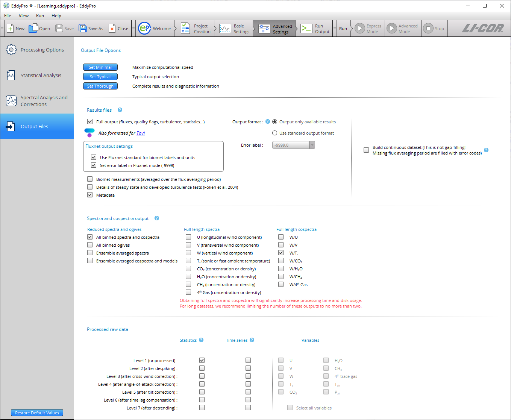The image size is (511, 420).
Task: Click the Set Thorough button
Action: [100, 86]
